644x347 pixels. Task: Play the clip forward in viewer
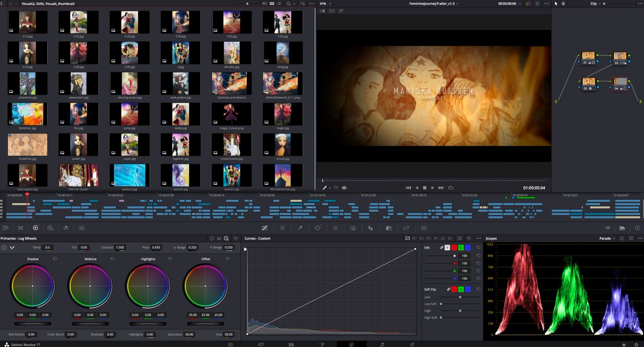(x=433, y=187)
